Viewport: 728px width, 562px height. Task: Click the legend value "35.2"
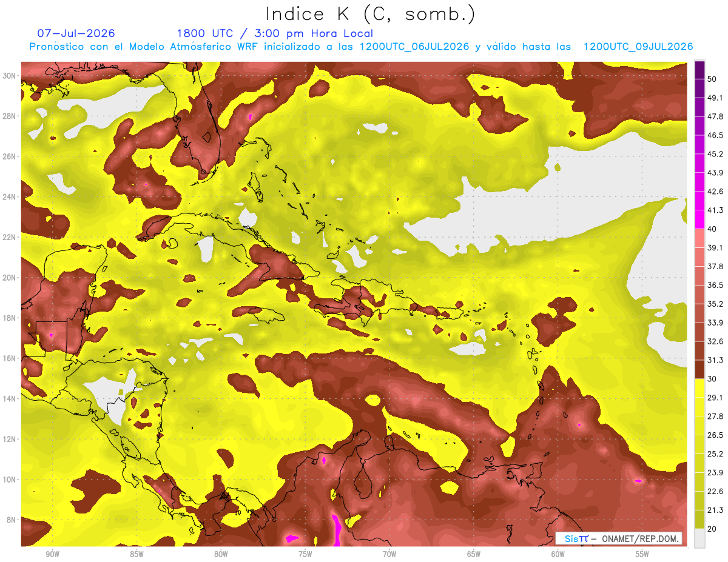715,304
